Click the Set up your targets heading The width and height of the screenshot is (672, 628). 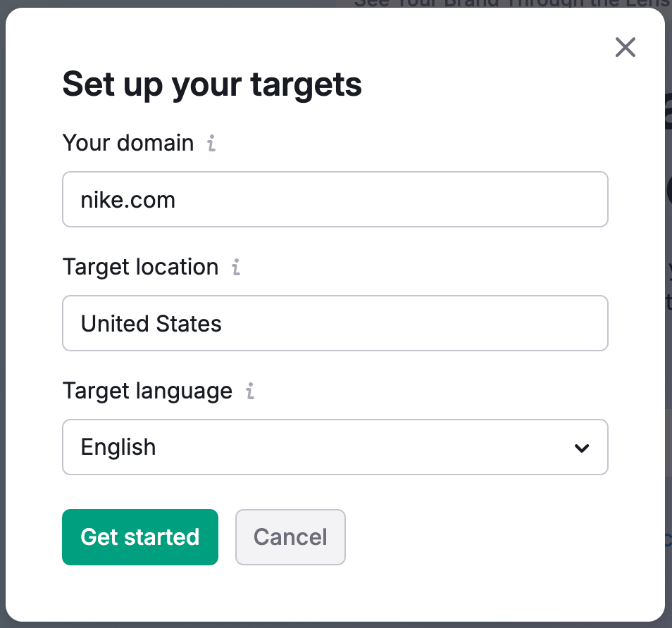click(x=212, y=85)
